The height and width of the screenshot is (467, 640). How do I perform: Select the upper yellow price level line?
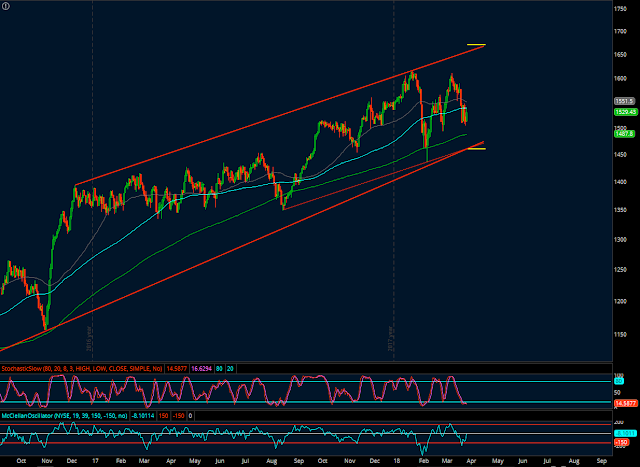tap(476, 44)
